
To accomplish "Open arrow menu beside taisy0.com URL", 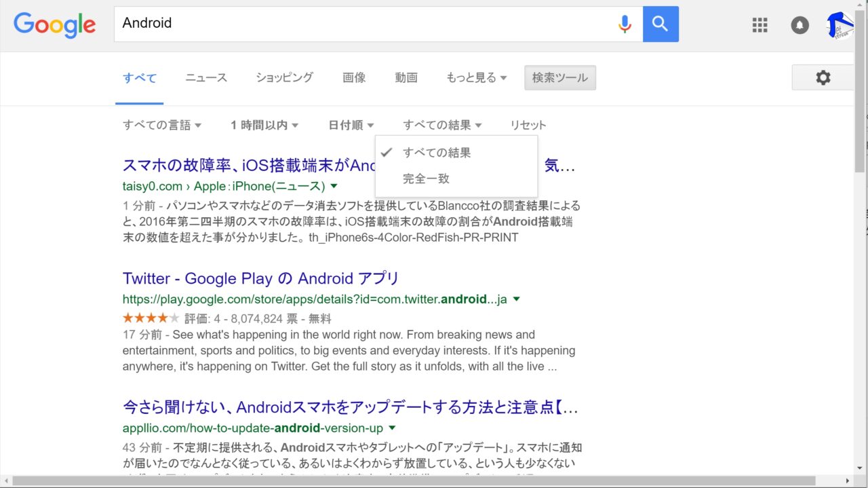I will 334,186.
